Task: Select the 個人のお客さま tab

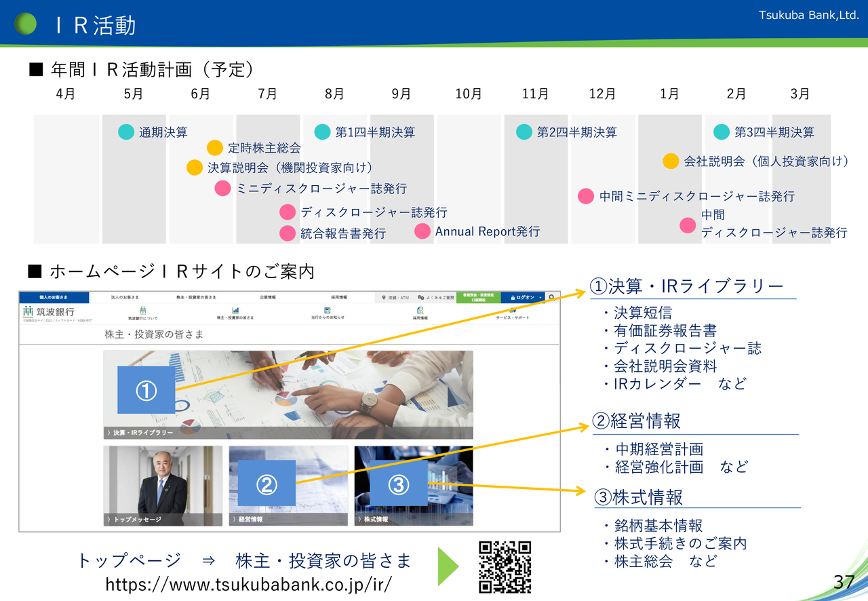Action: [x=54, y=297]
